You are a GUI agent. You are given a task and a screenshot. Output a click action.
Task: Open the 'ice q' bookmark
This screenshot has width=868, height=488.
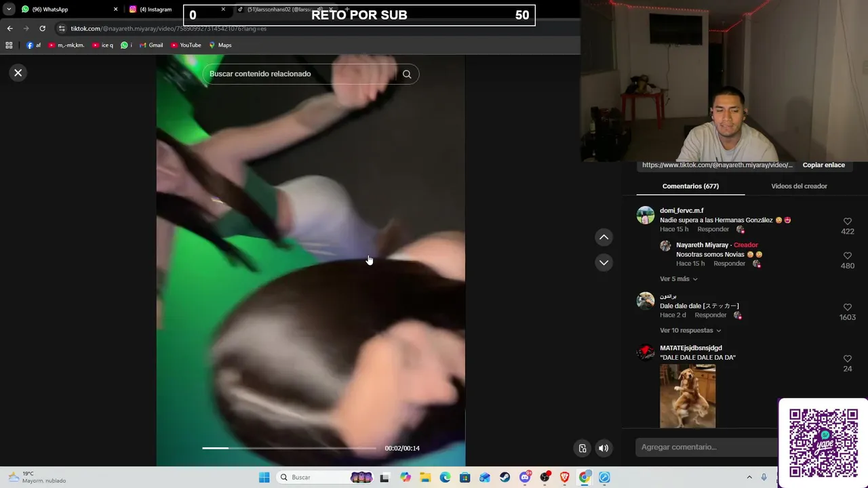point(102,45)
